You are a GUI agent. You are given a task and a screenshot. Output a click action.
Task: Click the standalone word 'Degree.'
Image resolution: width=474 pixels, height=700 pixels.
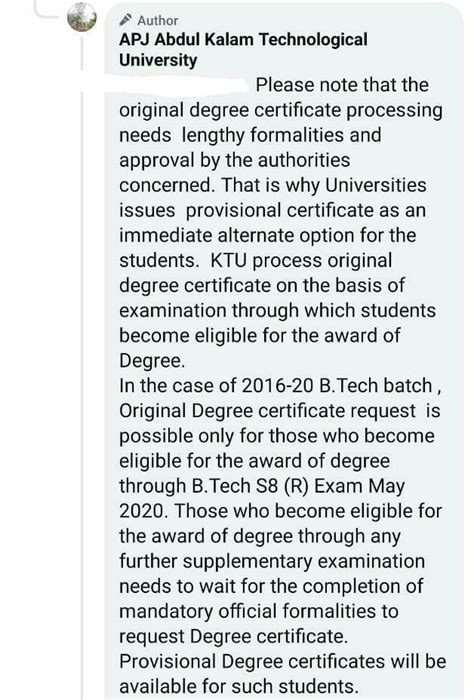pyautogui.click(x=152, y=360)
